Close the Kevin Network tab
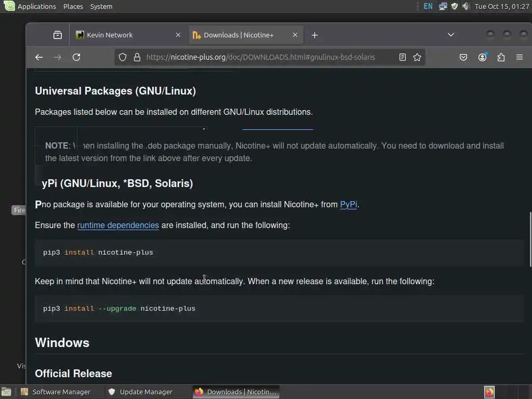 [x=178, y=35]
